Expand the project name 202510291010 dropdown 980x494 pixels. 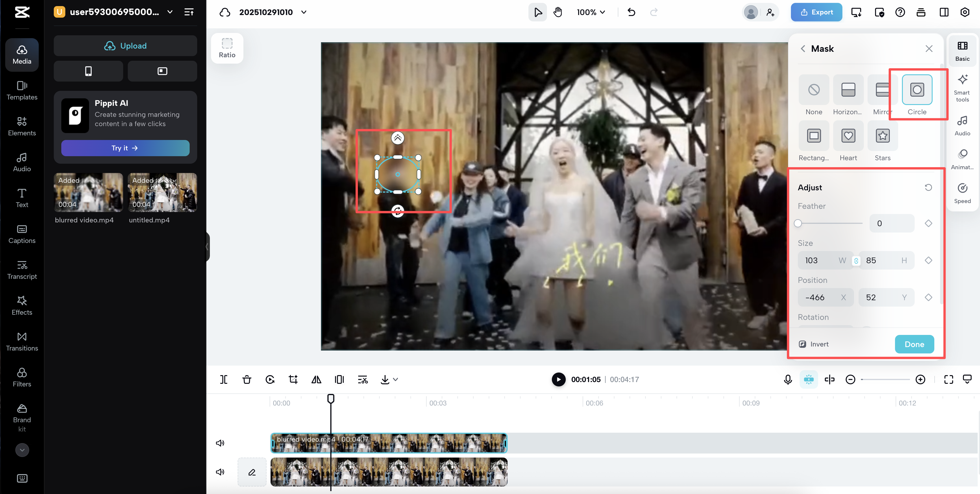click(x=304, y=12)
